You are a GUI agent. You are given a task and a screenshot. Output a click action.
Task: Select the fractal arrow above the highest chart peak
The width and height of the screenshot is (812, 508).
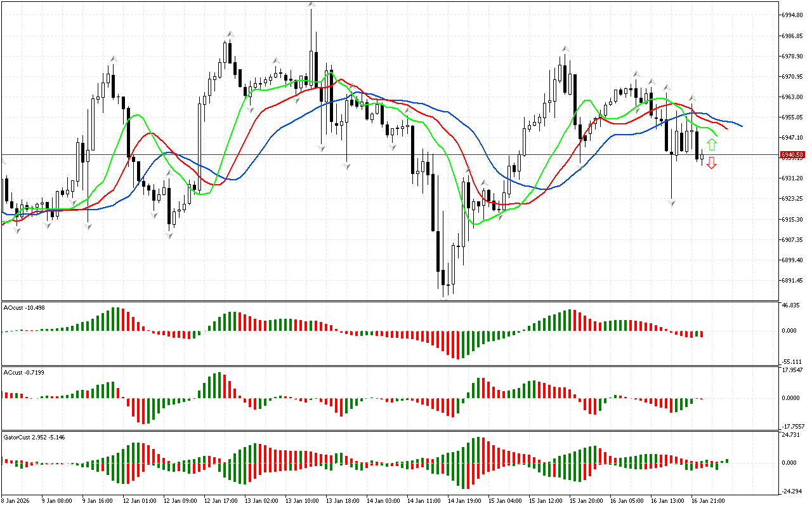pyautogui.click(x=311, y=4)
